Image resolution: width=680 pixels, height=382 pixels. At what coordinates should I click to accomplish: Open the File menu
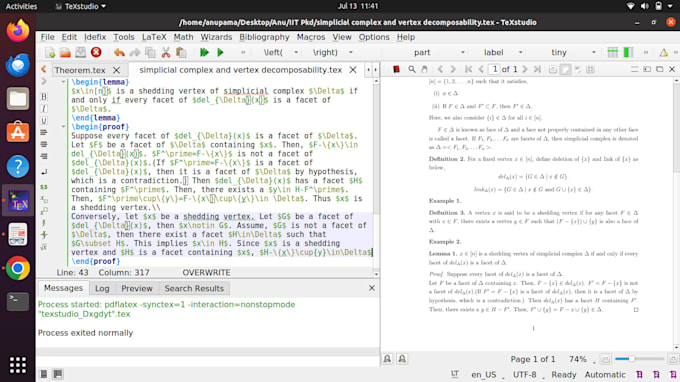tap(47, 37)
